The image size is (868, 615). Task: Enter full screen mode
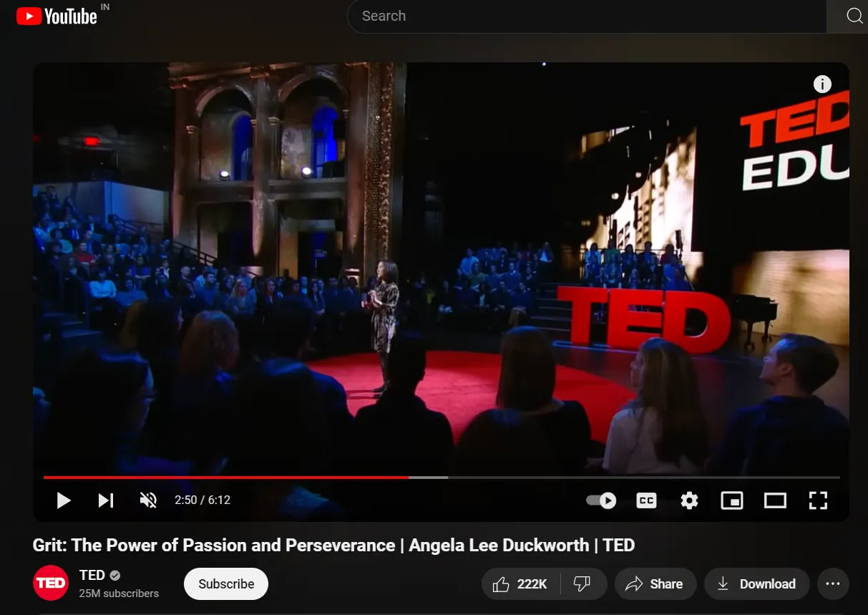[x=818, y=500]
